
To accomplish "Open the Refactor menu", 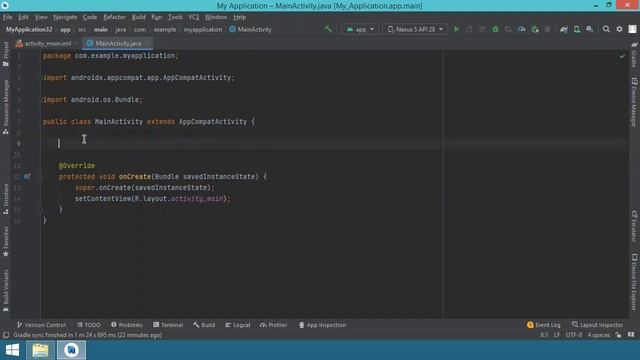I will pos(114,17).
